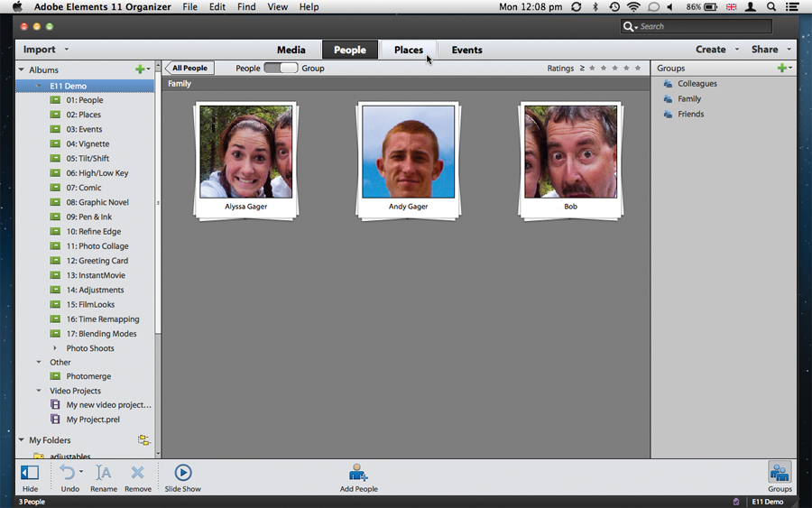The height and width of the screenshot is (508, 812).
Task: Open the Share dropdown arrow
Action: point(789,50)
